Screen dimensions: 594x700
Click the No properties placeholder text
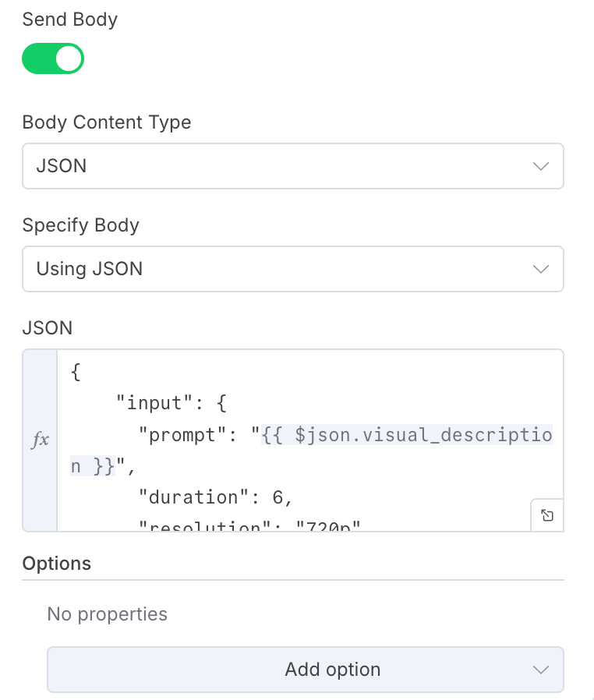[108, 614]
